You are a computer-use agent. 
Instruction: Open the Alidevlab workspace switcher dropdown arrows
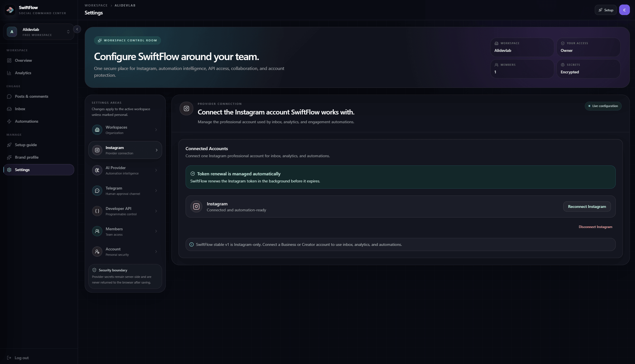point(68,32)
